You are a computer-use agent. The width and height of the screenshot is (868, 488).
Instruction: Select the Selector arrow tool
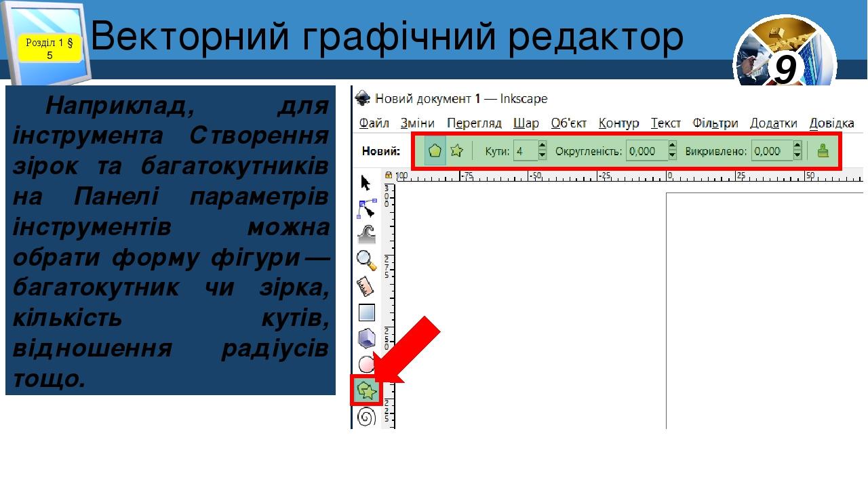(366, 184)
